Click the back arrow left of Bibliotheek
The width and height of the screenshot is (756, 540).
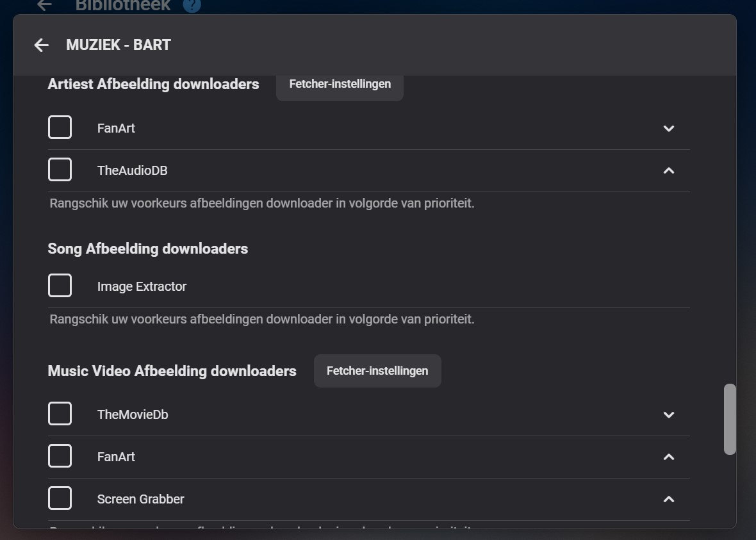click(x=44, y=5)
